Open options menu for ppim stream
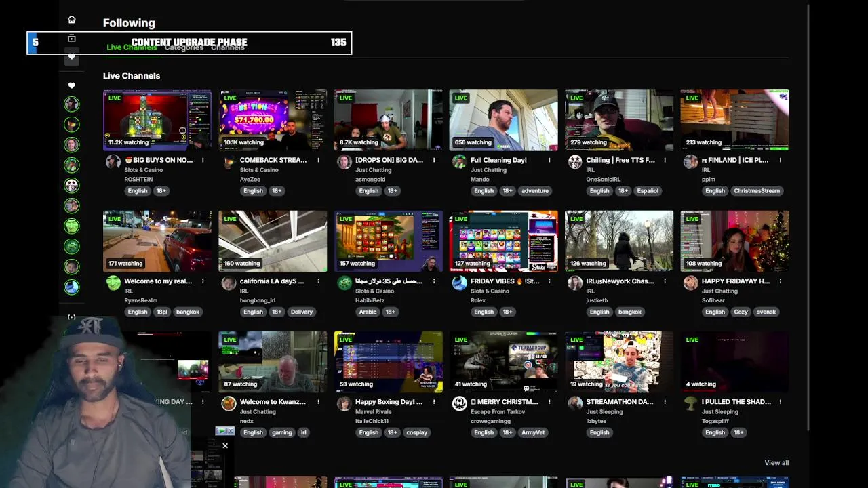This screenshot has width=868, height=488. [781, 161]
